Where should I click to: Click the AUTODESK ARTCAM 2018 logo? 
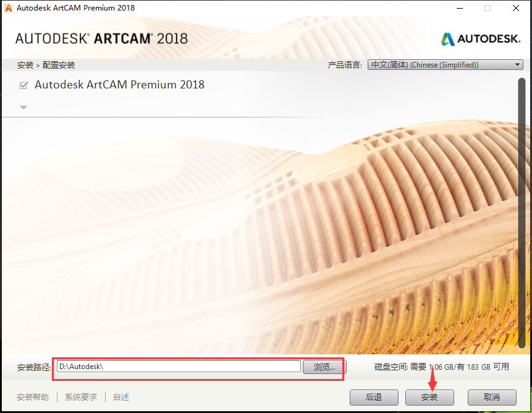coord(101,38)
